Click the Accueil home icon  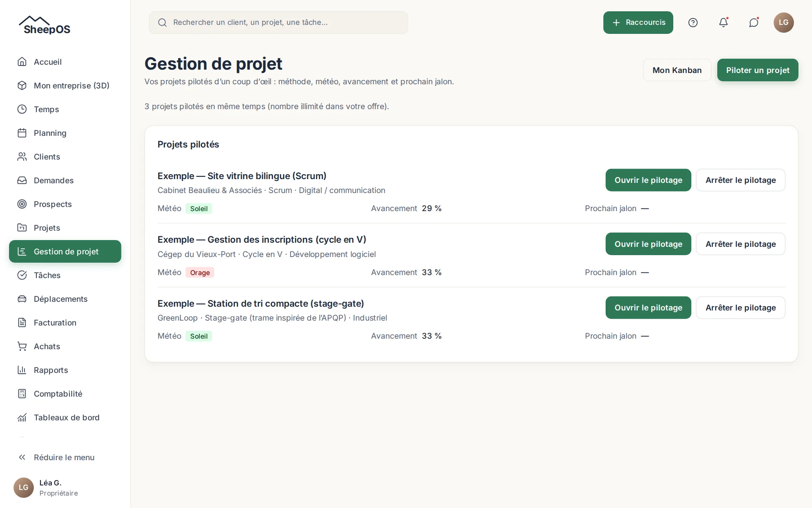(22, 62)
